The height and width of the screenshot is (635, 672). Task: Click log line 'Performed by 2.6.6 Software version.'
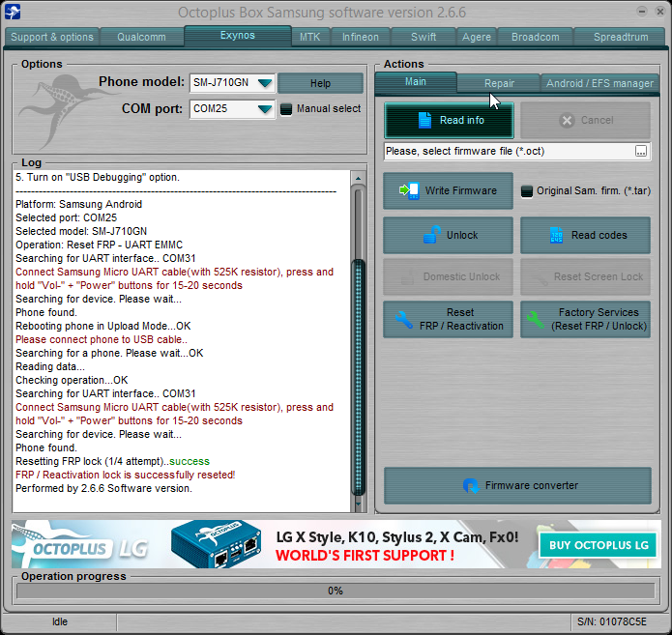pyautogui.click(x=103, y=488)
